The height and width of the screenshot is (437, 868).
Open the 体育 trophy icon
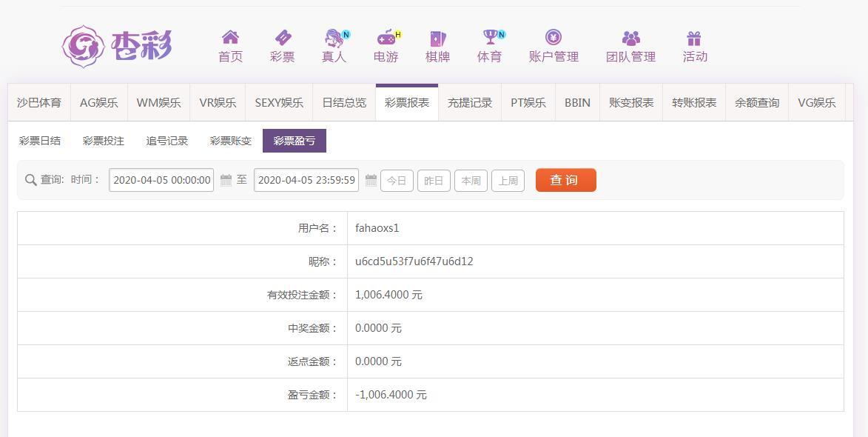click(x=490, y=37)
